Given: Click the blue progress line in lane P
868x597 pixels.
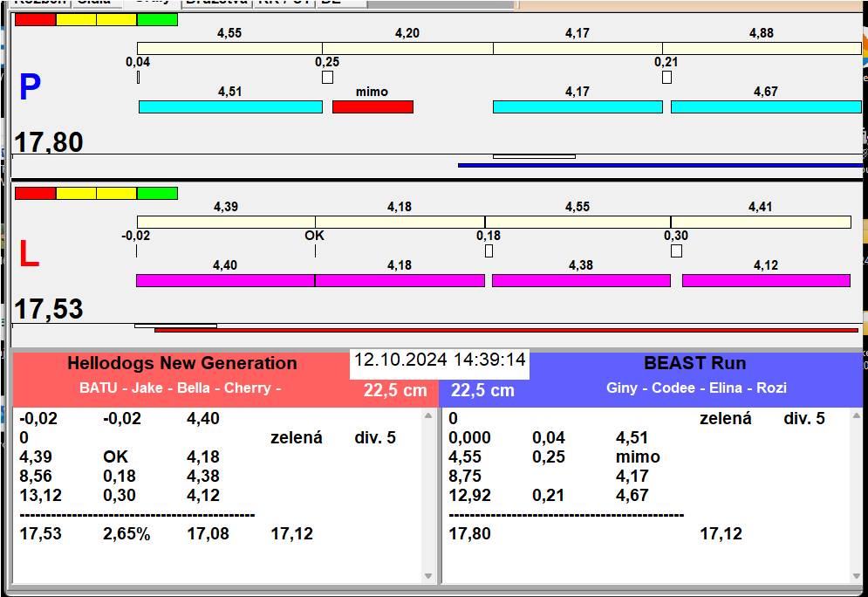Looking at the screenshot, I should click(660, 165).
